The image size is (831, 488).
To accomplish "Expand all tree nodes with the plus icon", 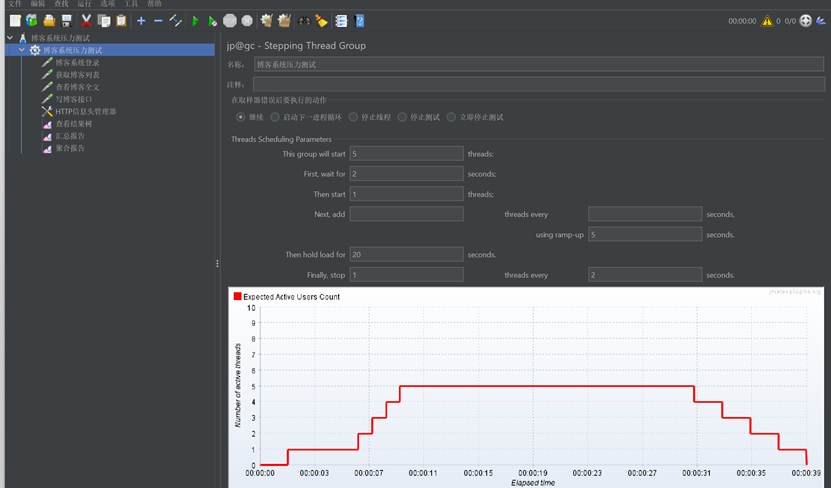I will coord(141,21).
